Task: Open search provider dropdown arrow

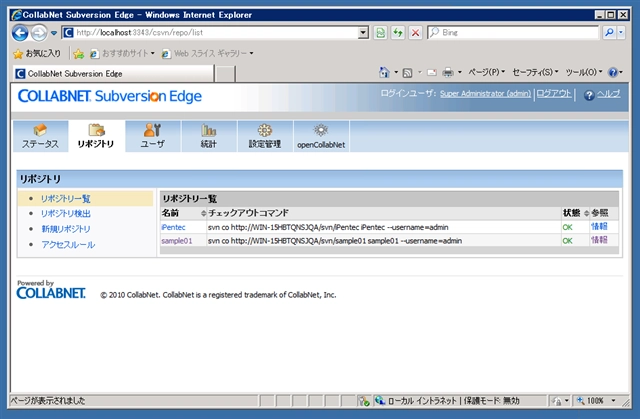Action: click(x=621, y=33)
